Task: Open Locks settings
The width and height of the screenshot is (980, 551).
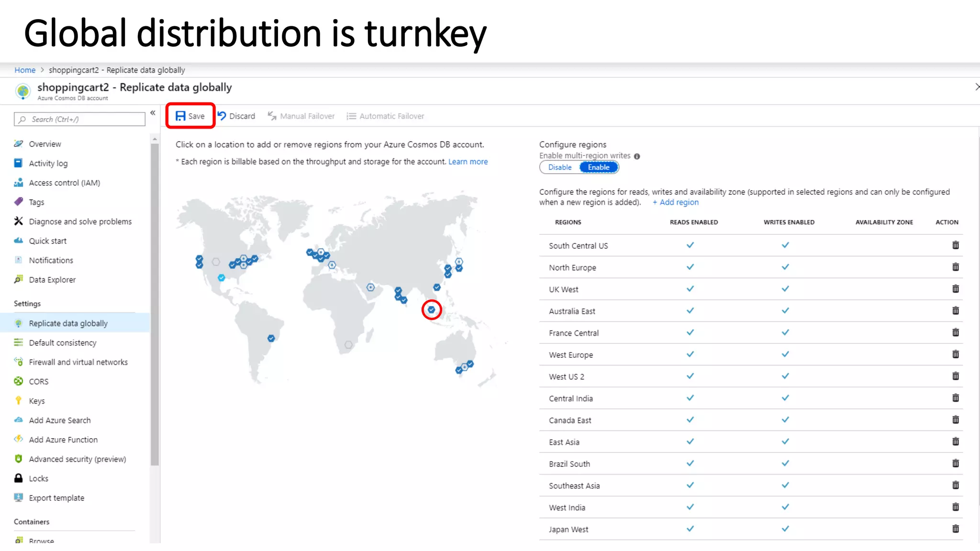Action: coord(38,478)
